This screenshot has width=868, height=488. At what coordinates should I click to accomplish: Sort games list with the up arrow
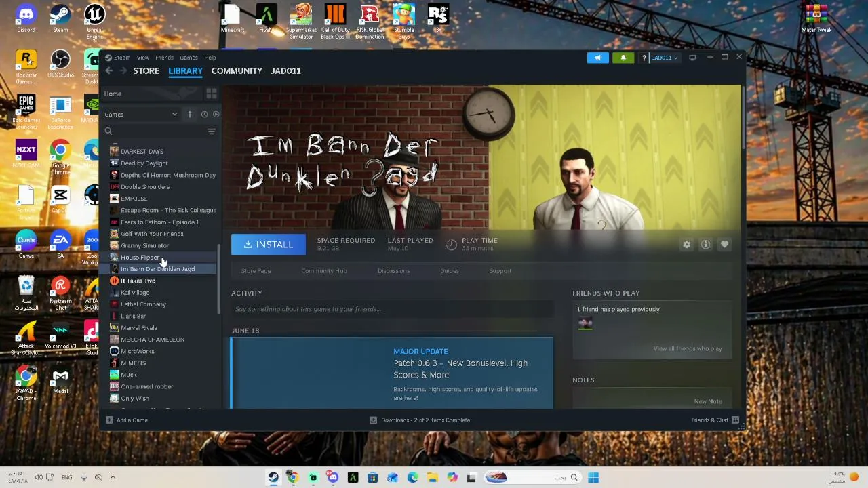click(x=190, y=114)
